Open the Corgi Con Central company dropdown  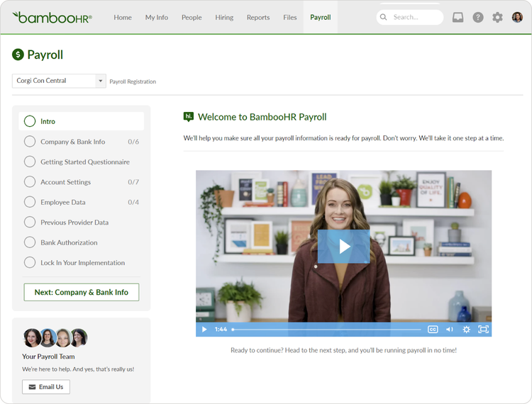pos(59,81)
